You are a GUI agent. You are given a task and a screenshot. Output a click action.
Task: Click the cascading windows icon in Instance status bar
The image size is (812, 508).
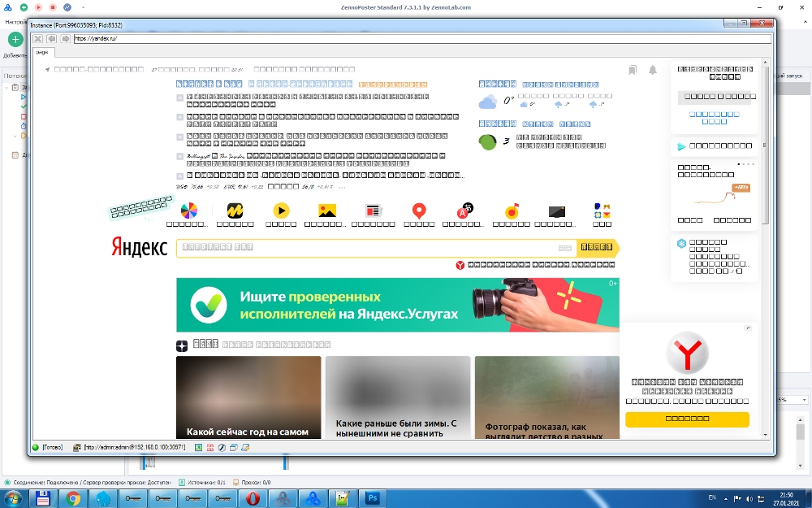(234, 447)
